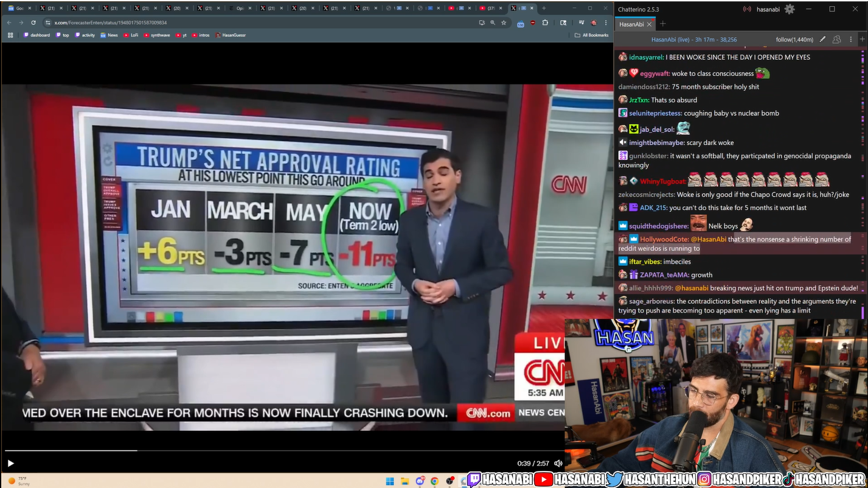Click the red adblock extension icon

(533, 23)
